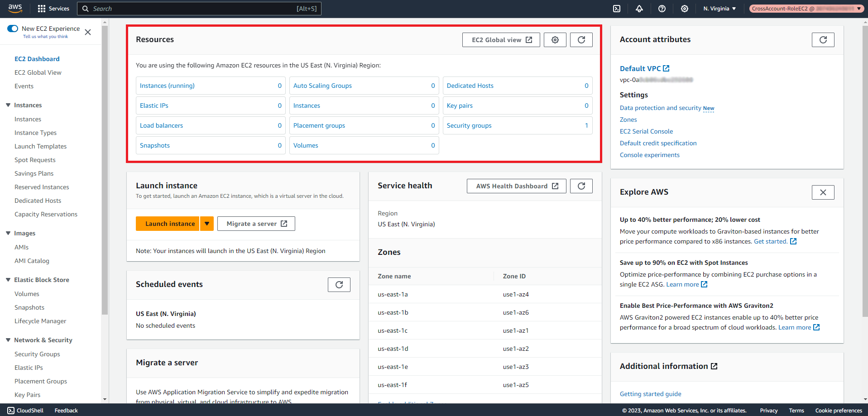
Task: Click the sidebar vertical scrollbar
Action: coord(105,170)
